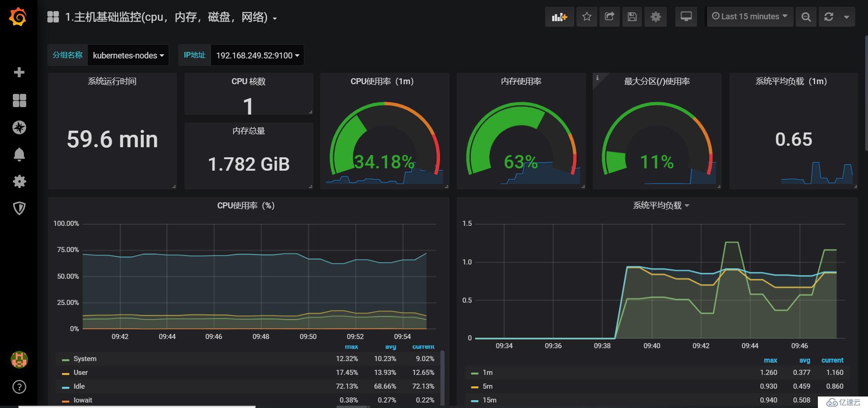Image resolution: width=868 pixels, height=408 pixels.
Task: Click the 63% memory gauge value
Action: pyautogui.click(x=521, y=162)
